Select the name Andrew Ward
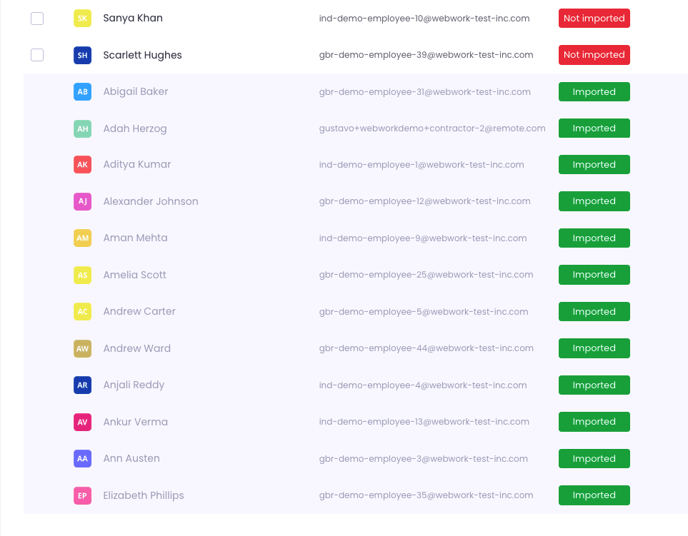 coord(137,348)
